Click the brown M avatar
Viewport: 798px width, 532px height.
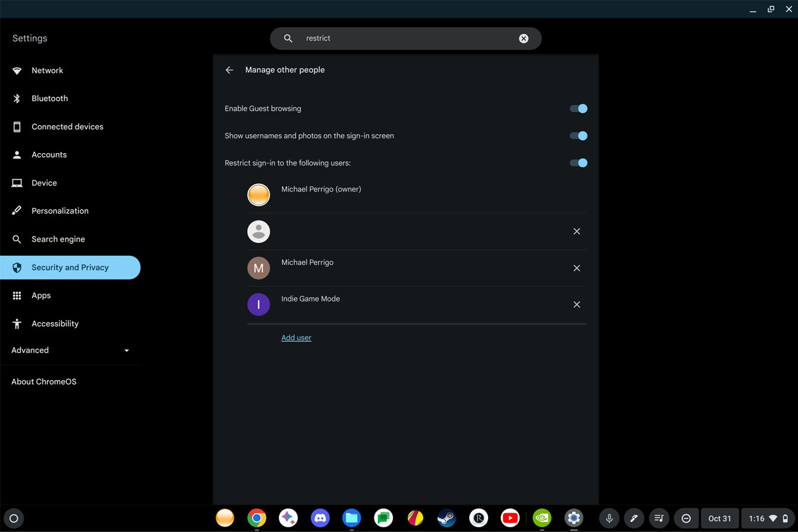259,268
